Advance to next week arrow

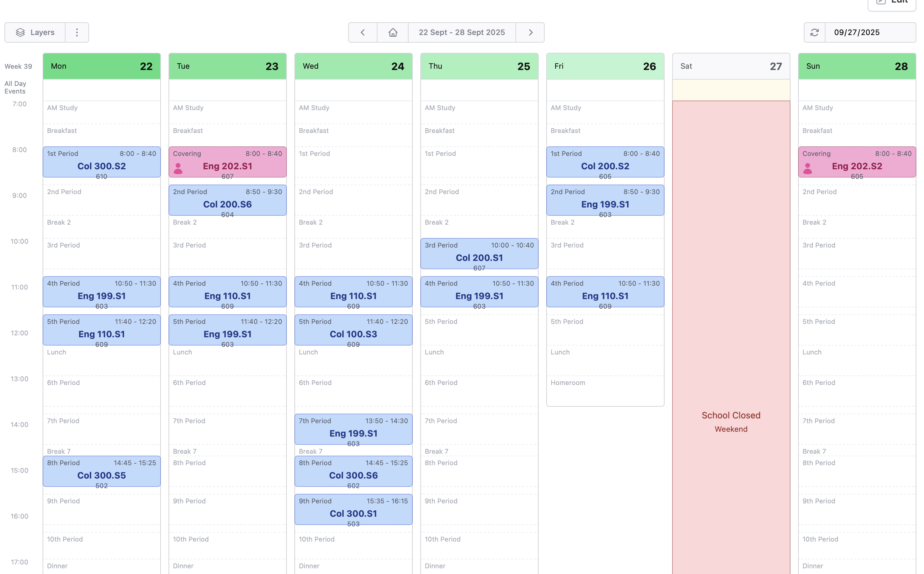coord(530,33)
